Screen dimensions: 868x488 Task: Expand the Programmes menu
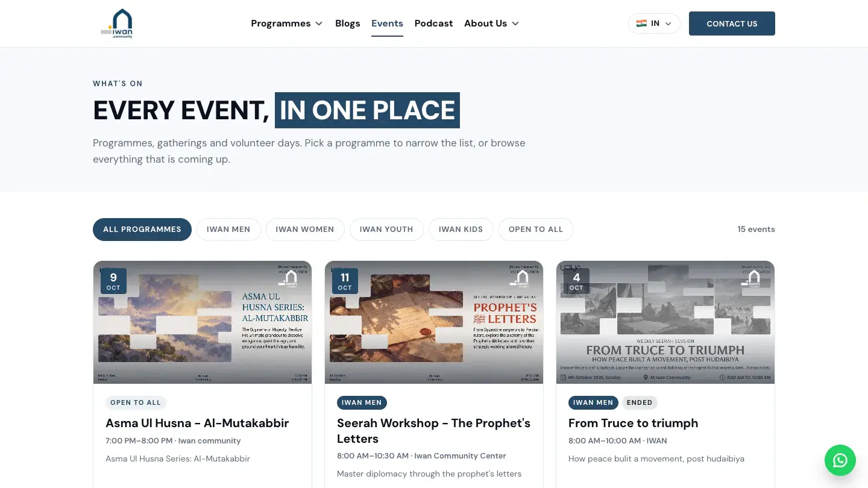(287, 23)
